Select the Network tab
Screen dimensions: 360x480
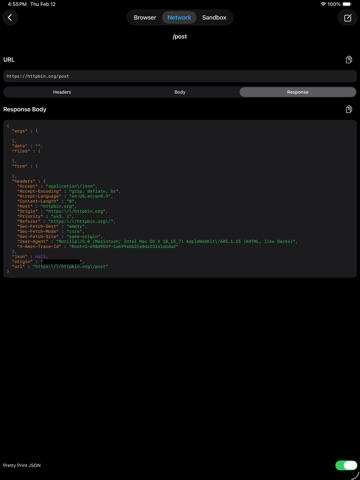179,18
